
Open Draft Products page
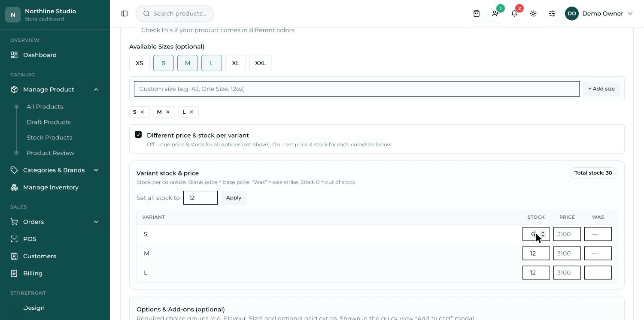(x=49, y=122)
